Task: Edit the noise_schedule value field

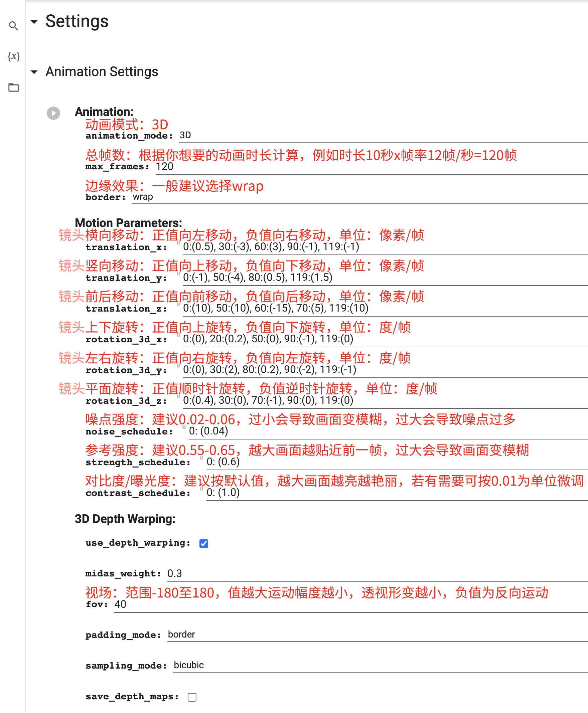Action: coord(388,432)
